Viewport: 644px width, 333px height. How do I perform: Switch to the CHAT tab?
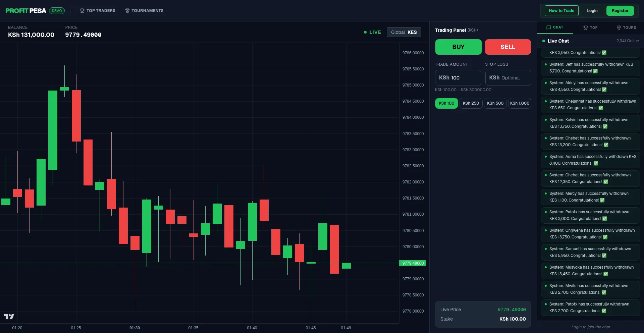coord(555,27)
